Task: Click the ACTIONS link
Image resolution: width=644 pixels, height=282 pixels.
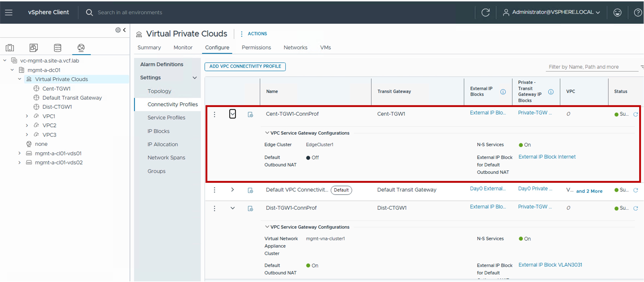Action: 257,34
